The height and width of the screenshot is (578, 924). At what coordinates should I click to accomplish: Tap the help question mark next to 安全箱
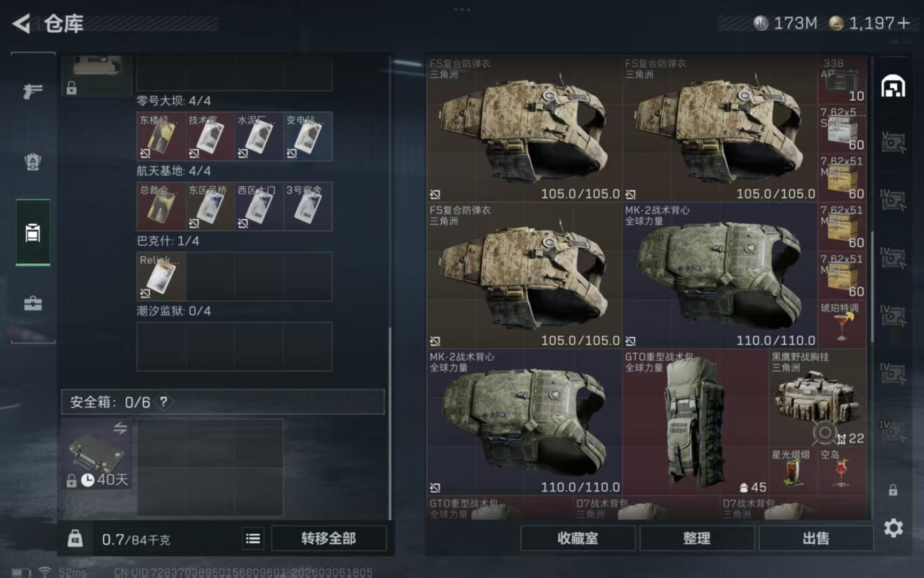click(x=164, y=401)
